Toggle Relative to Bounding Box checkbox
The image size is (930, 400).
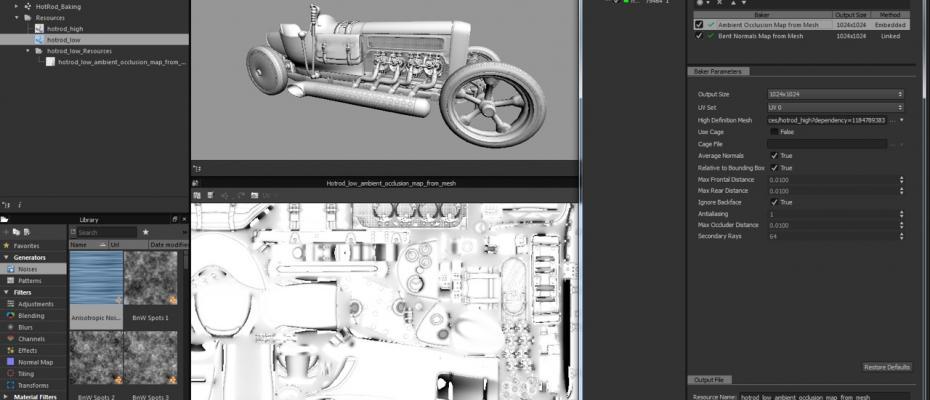tap(774, 168)
